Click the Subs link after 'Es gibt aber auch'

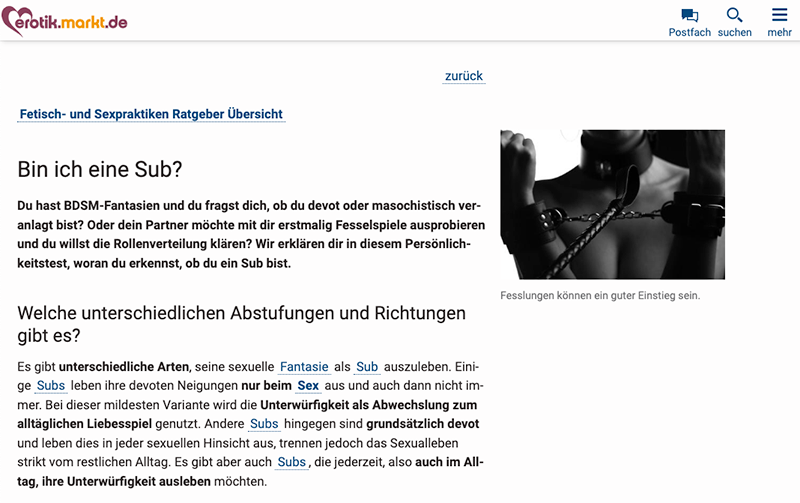pos(292,462)
